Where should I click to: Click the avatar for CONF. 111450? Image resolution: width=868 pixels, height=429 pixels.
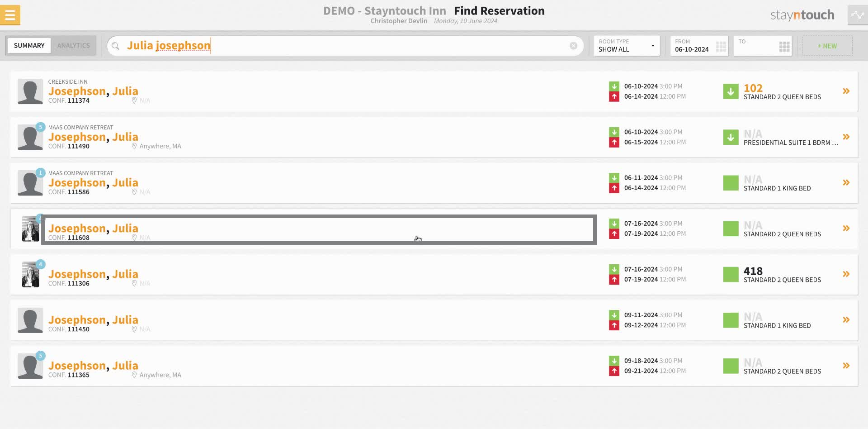coord(30,320)
